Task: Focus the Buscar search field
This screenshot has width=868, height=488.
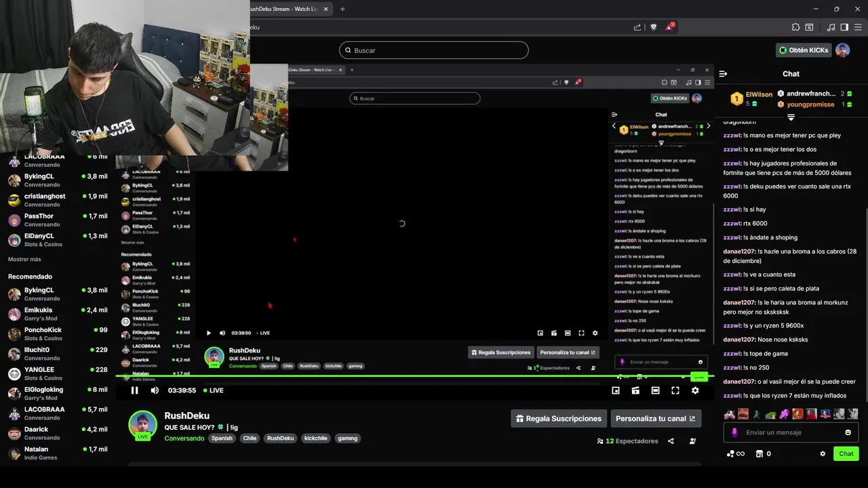Action: click(x=434, y=50)
